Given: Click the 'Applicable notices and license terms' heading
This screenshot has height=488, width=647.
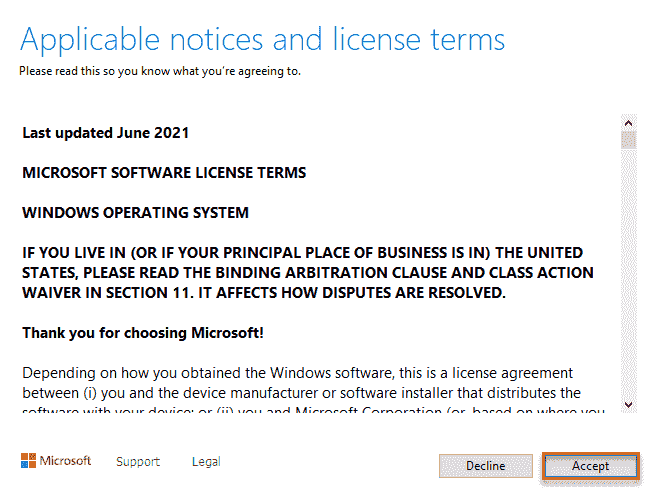Looking at the screenshot, I should point(263,40).
